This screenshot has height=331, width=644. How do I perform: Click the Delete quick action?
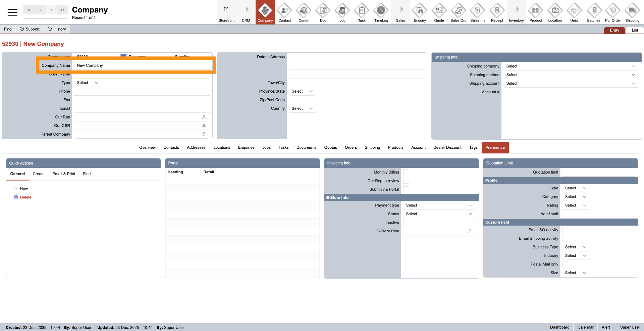pyautogui.click(x=25, y=197)
